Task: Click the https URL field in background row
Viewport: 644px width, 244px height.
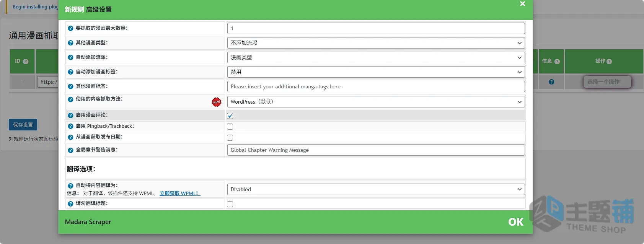Action: point(48,82)
